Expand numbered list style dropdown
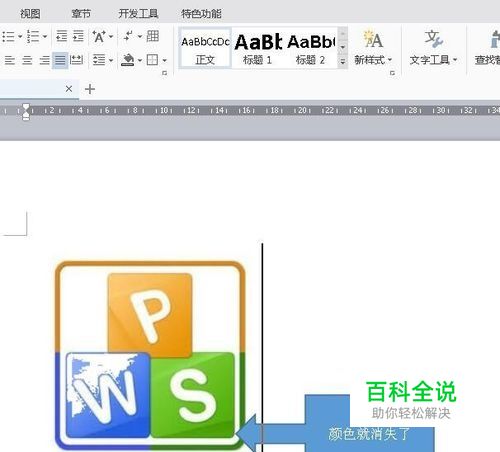 click(x=45, y=36)
